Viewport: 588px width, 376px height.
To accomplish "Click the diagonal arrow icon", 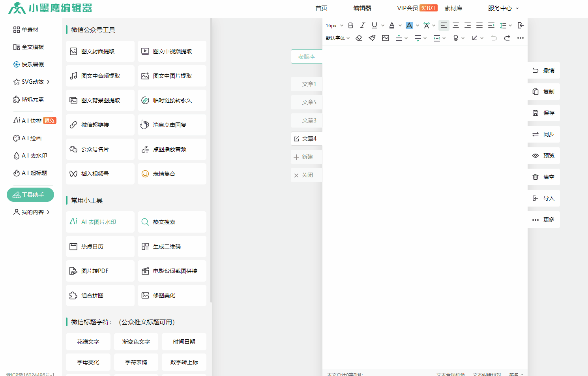I will (475, 38).
